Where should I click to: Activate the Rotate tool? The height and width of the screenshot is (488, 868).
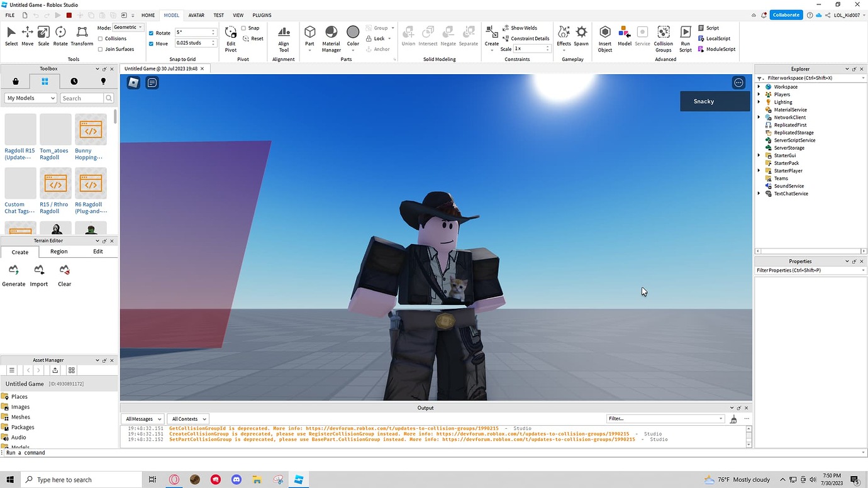pos(60,34)
